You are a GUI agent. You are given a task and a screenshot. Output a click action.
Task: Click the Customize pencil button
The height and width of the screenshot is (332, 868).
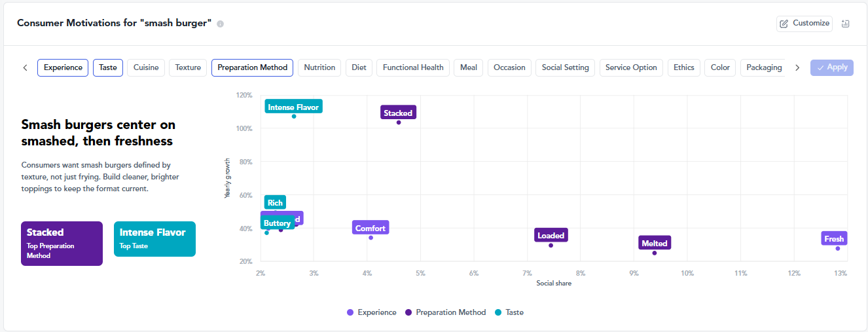tap(805, 24)
